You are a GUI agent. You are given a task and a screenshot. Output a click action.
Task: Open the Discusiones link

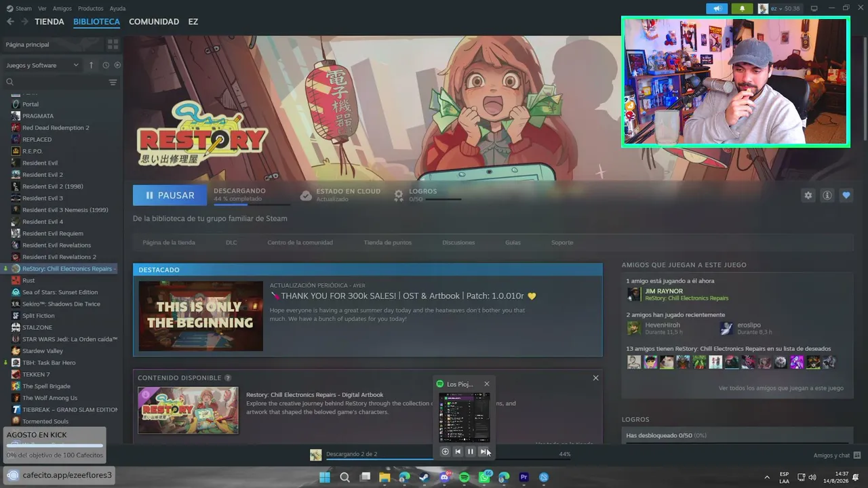(458, 242)
